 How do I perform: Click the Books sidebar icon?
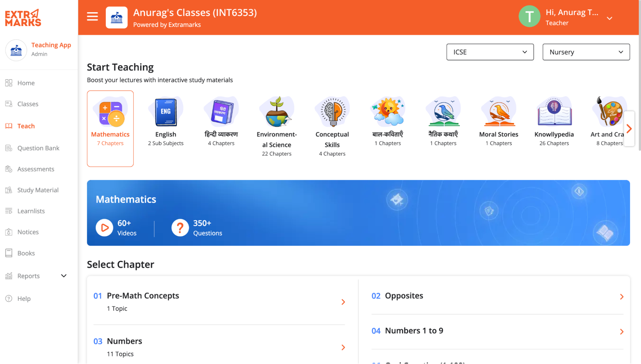pos(9,253)
